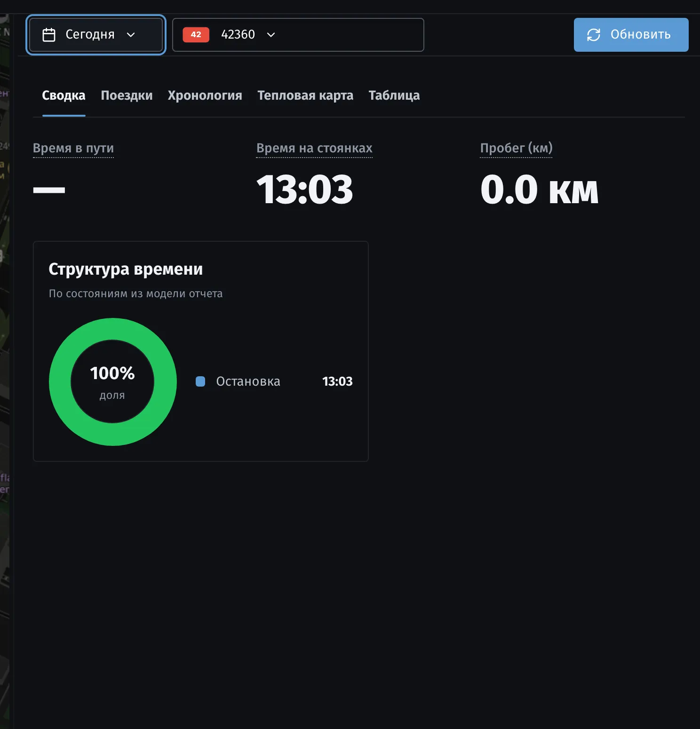Click the Обновить refresh button
The image size is (700, 729).
[x=631, y=35]
